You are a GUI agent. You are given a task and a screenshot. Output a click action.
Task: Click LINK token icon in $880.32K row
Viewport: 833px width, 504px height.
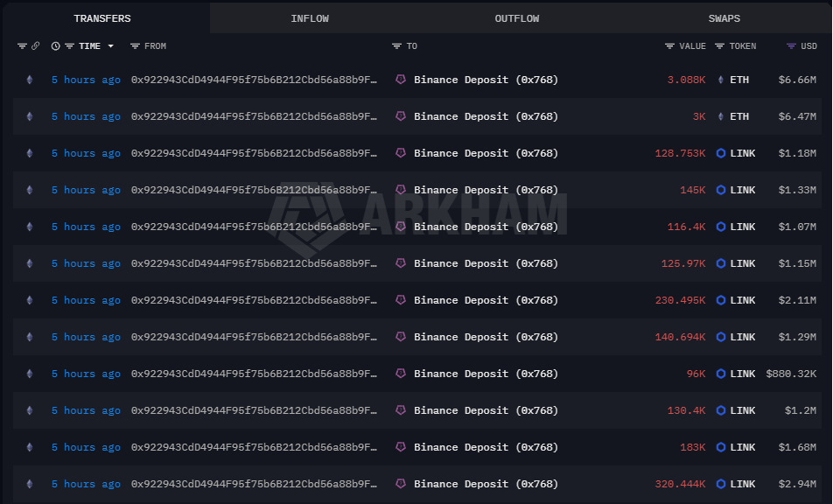point(721,374)
